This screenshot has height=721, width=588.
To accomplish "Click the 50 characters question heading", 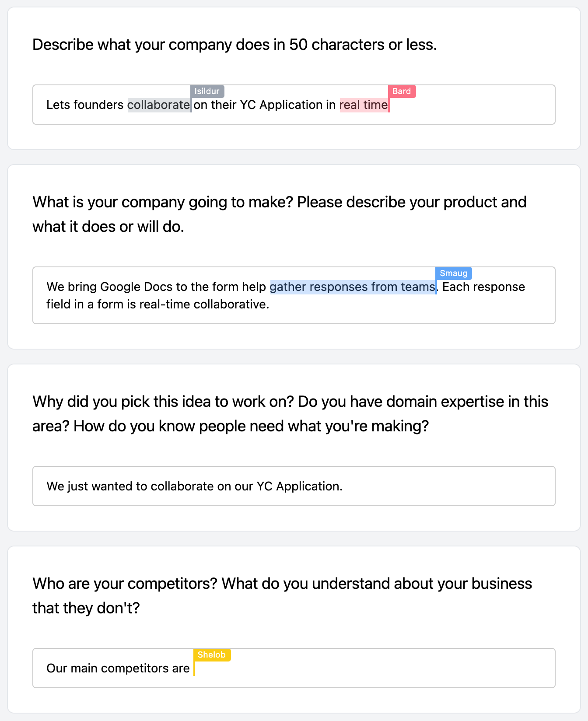I will coord(234,44).
